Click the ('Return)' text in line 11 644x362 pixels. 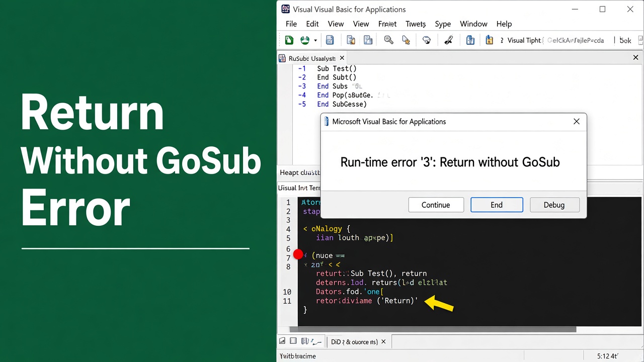click(397, 301)
